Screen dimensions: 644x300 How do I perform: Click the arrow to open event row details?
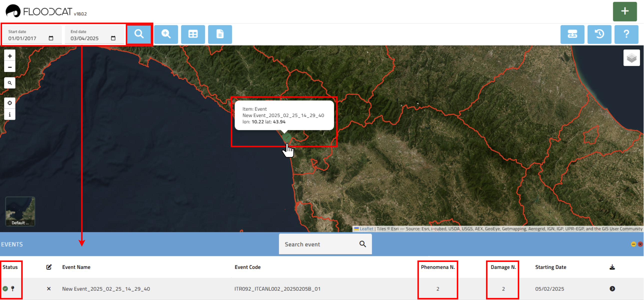coord(612,289)
